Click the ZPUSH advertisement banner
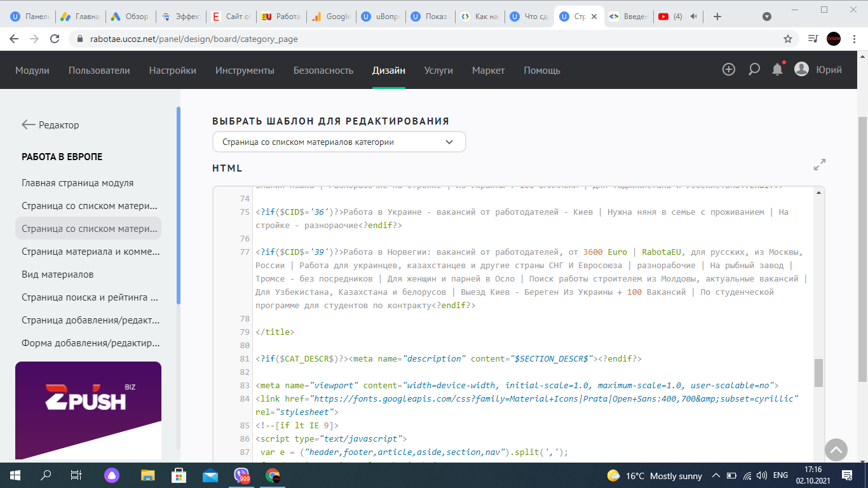This screenshot has height=488, width=868. pos(88,410)
